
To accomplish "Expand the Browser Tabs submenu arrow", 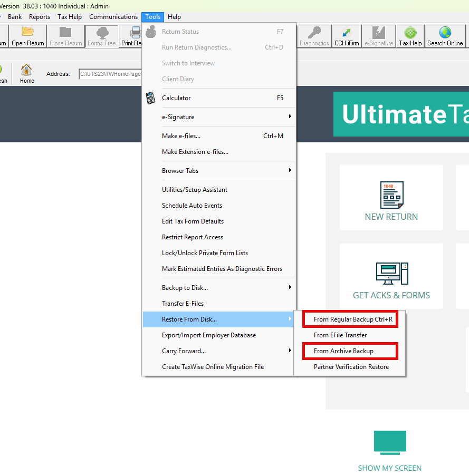I will [x=290, y=170].
